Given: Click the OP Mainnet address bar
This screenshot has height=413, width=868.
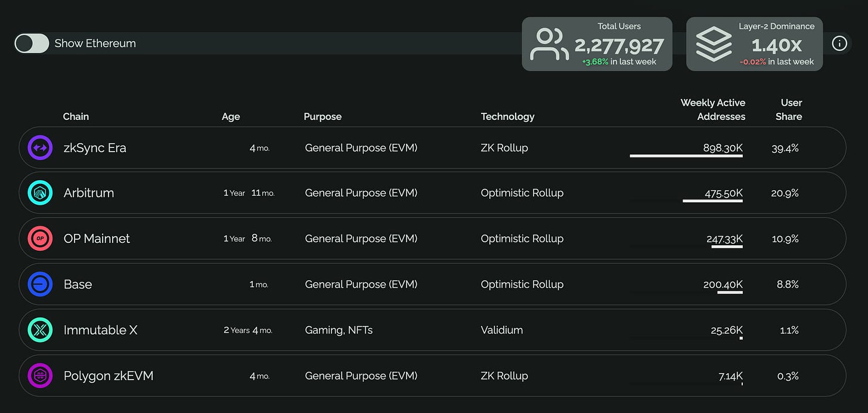Looking at the screenshot, I should coord(727,246).
